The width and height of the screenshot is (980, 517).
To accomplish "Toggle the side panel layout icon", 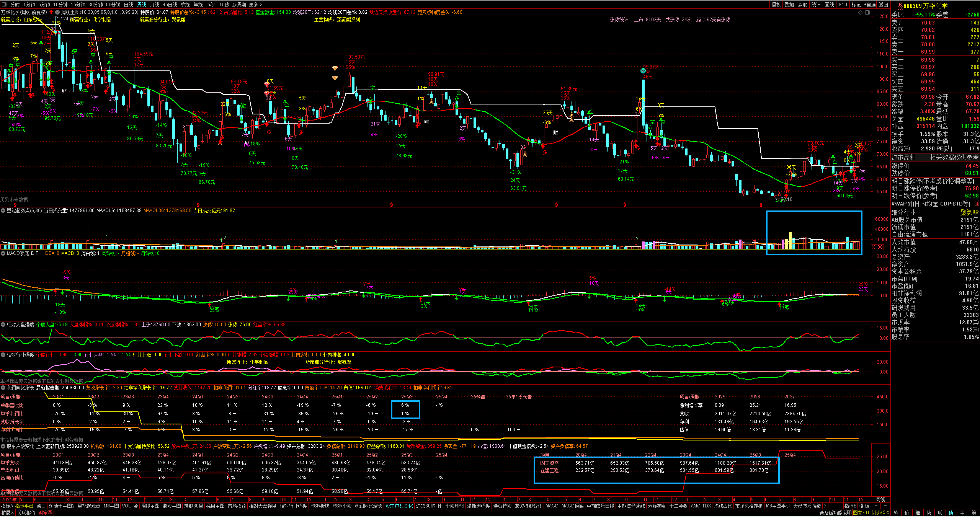I will 867,12.
